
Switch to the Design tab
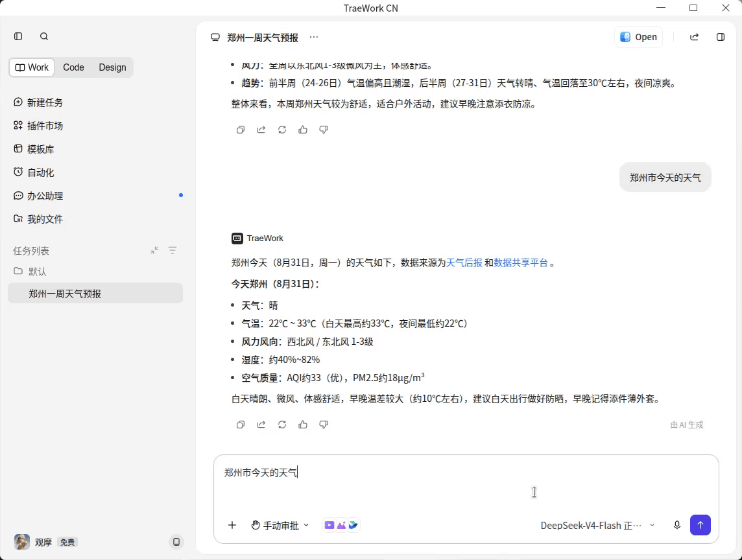[112, 67]
